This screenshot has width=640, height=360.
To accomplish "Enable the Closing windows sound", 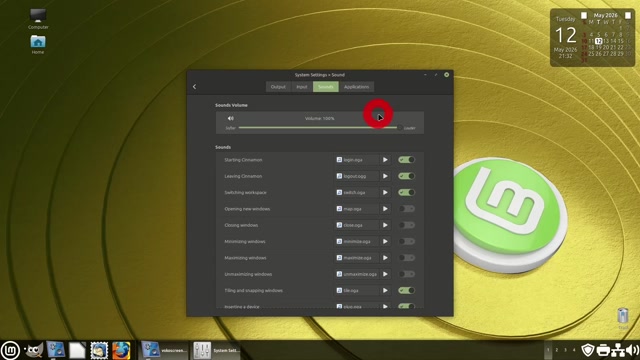I will 407,225.
